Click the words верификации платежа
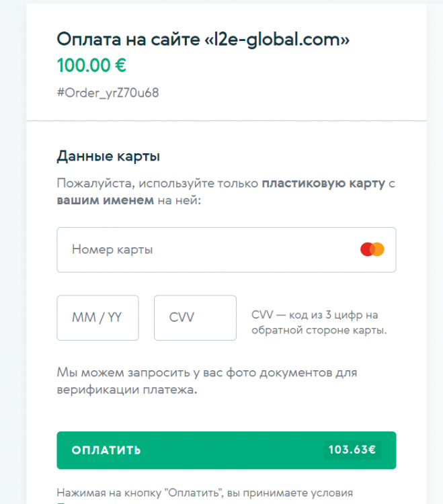The height and width of the screenshot is (504, 443). (x=127, y=390)
